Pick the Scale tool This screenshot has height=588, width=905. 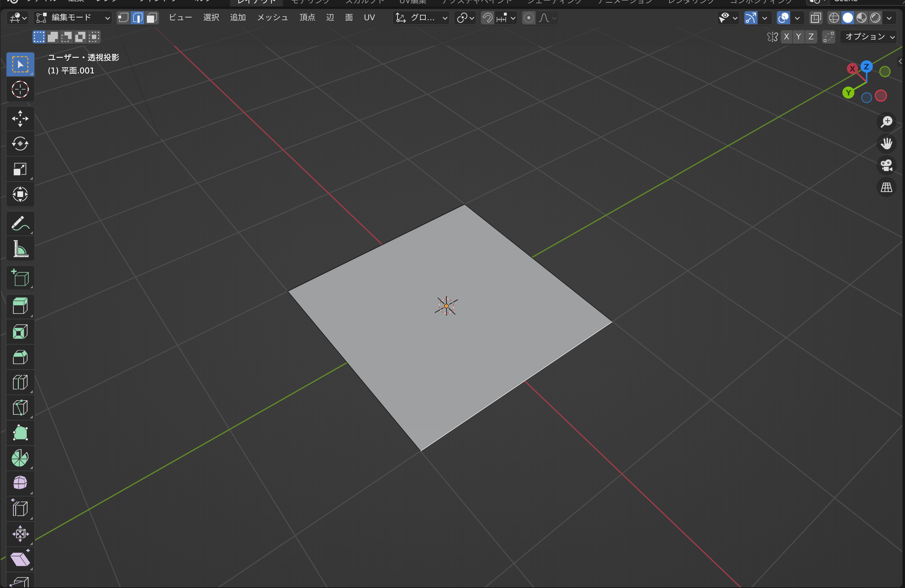[x=20, y=169]
